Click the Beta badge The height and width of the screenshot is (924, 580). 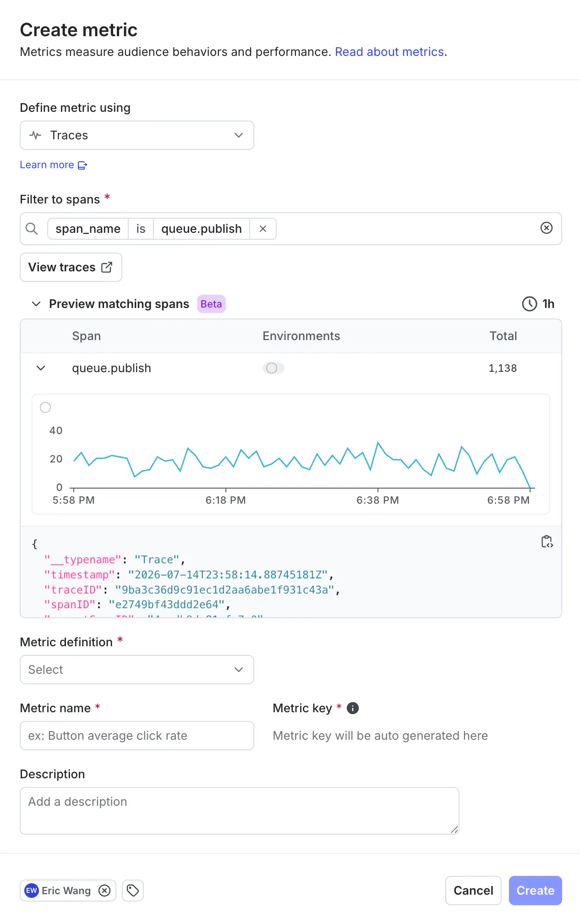211,304
